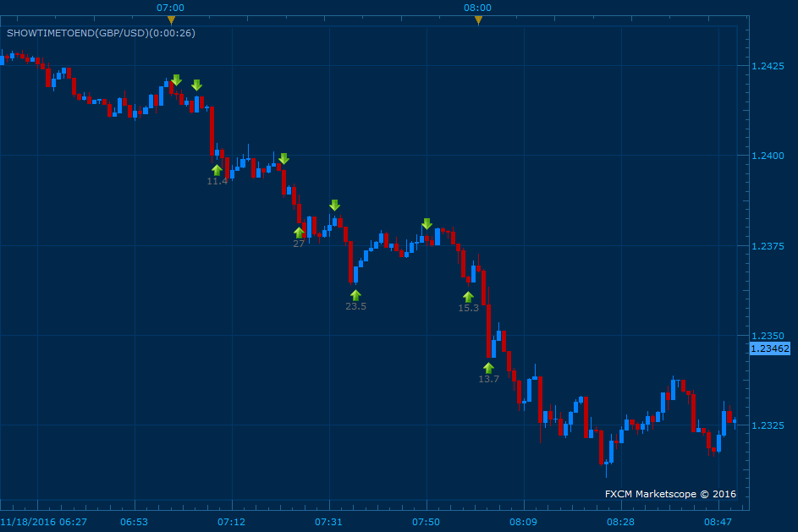Click the 07:31 time axis label

click(329, 522)
